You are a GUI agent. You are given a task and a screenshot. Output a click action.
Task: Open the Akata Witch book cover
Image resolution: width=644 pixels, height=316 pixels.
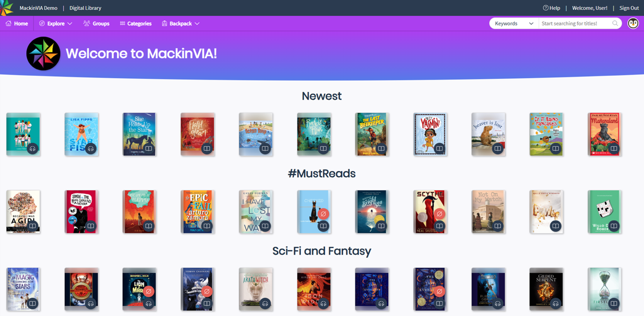point(256,289)
